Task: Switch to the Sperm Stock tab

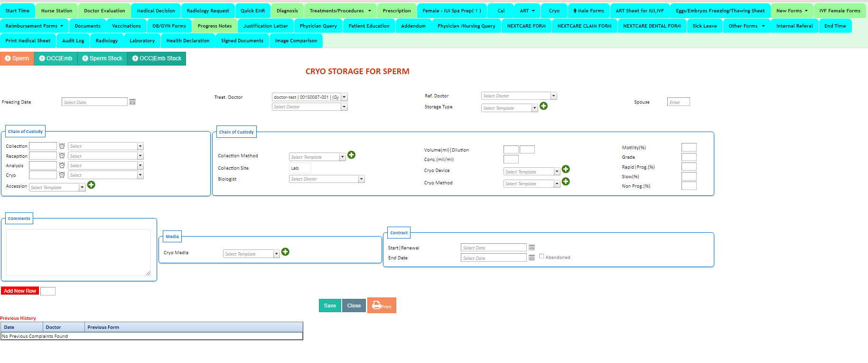Action: pyautogui.click(x=102, y=58)
